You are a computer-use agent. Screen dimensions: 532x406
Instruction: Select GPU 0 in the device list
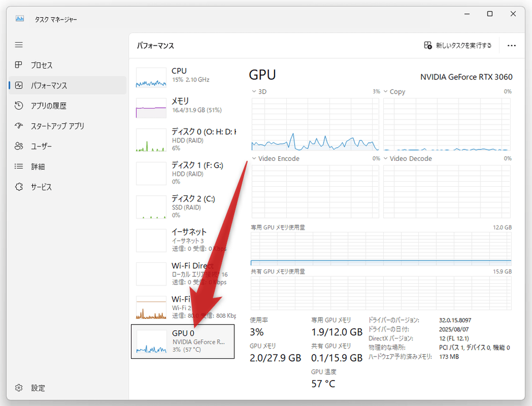tap(182, 341)
